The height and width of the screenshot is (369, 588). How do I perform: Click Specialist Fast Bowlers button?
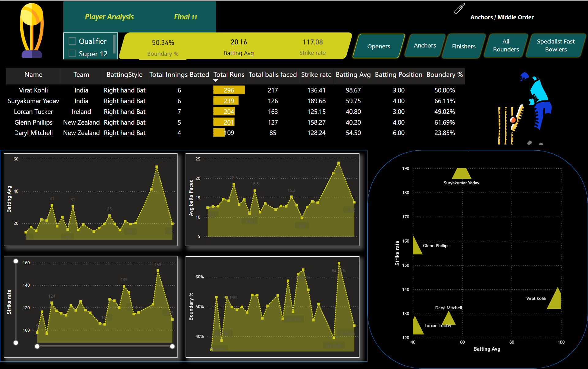click(x=556, y=45)
